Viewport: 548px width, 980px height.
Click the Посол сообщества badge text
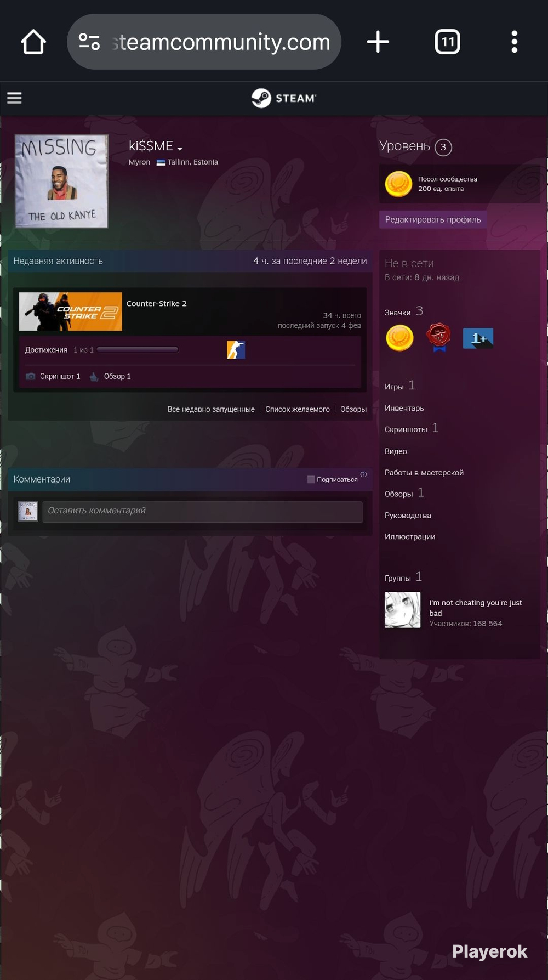click(448, 179)
